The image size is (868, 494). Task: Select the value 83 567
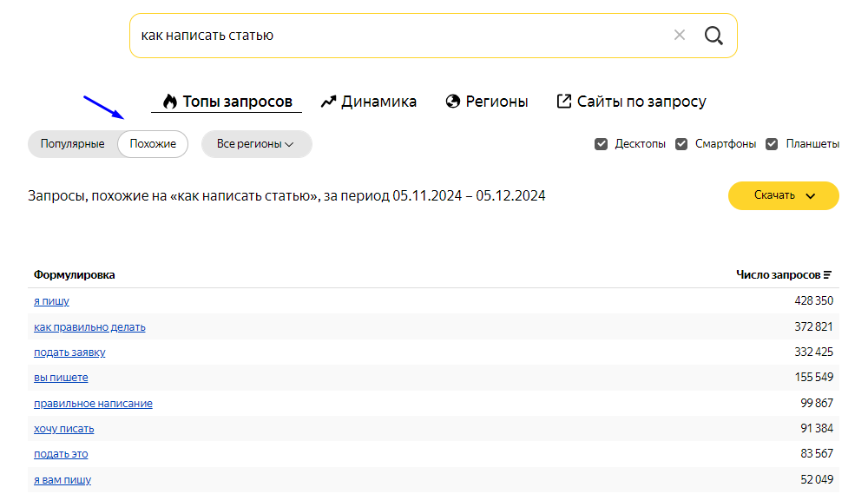(x=817, y=453)
